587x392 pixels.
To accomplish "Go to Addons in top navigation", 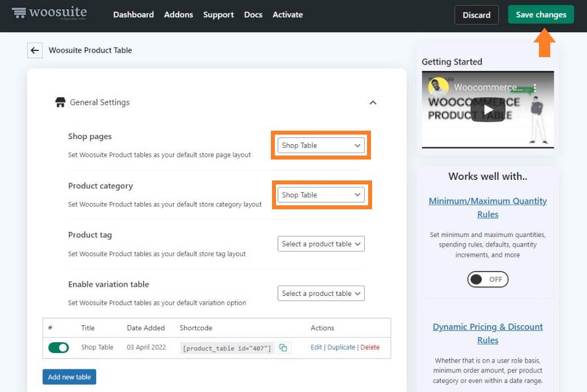I will tap(179, 15).
